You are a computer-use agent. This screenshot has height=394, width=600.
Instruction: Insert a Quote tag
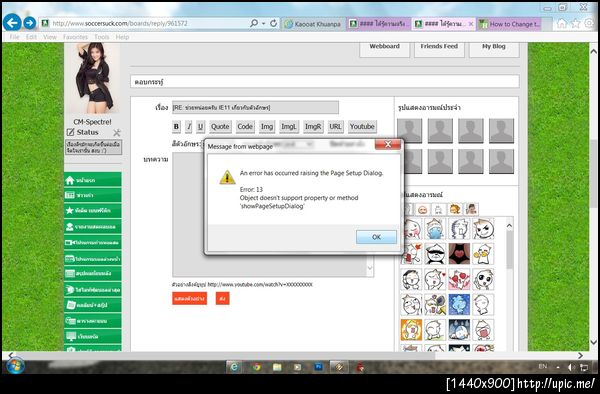[x=220, y=126]
